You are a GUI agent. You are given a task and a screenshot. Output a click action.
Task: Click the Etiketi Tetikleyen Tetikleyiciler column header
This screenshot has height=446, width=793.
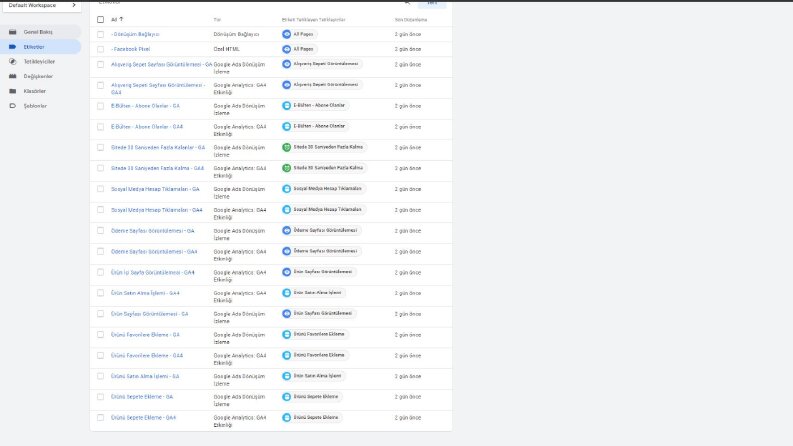point(314,20)
